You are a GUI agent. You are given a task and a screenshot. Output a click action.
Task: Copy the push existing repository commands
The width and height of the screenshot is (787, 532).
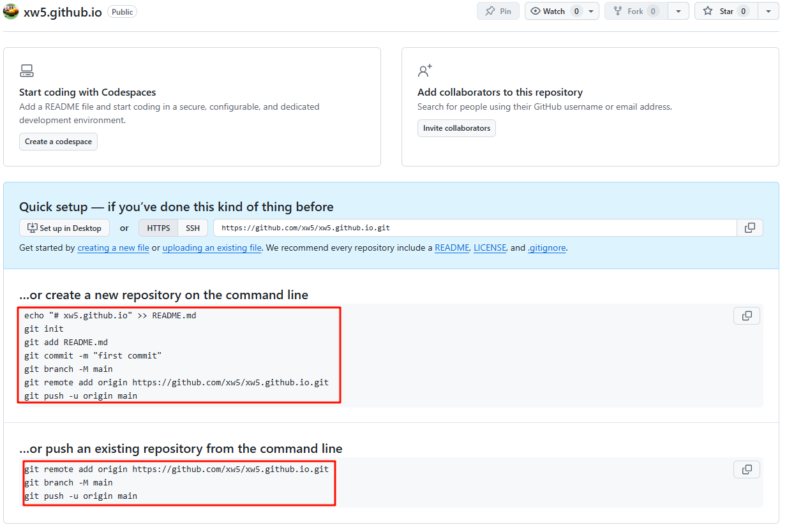(x=747, y=469)
